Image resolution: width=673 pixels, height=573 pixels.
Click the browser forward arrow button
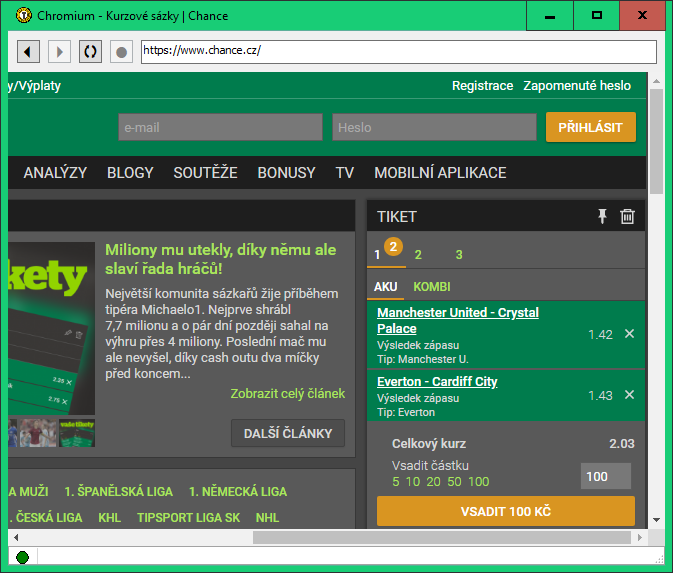(59, 52)
